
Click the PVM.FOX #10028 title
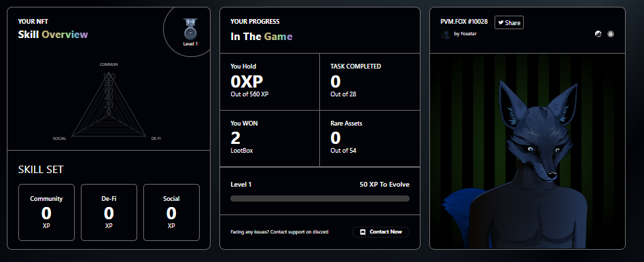click(464, 21)
